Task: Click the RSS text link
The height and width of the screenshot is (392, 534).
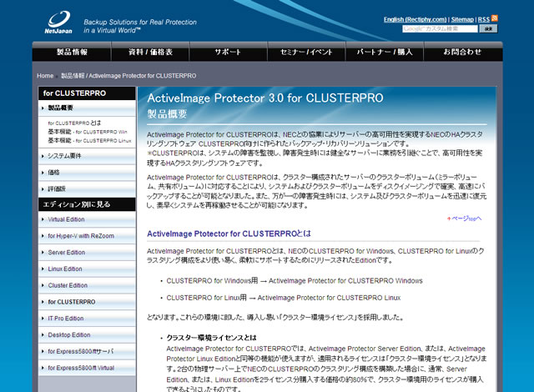Action: click(484, 19)
